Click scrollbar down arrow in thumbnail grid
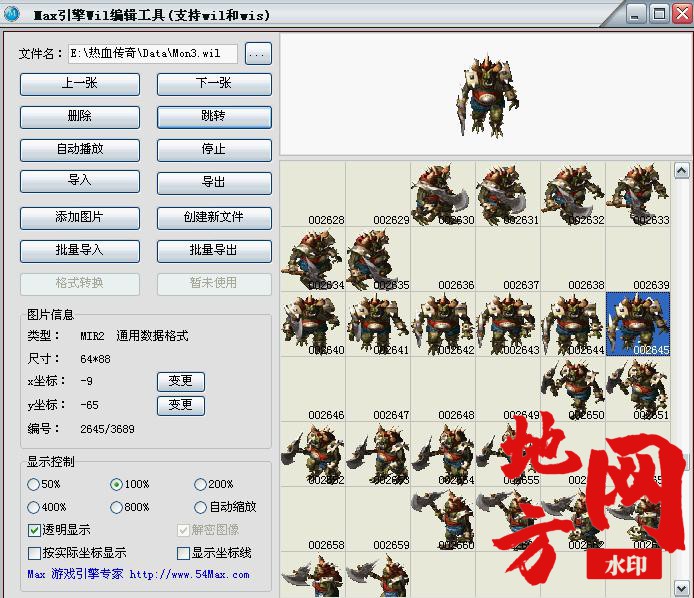This screenshot has width=694, height=598. click(681, 588)
